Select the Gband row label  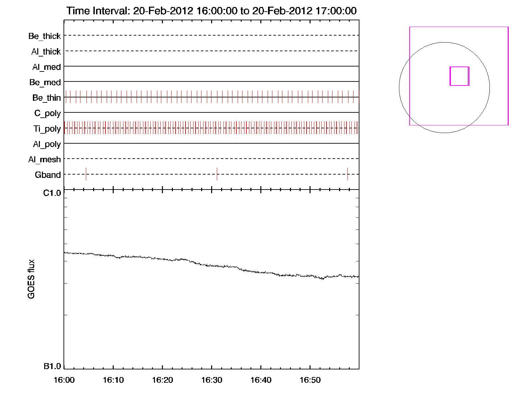tap(48, 175)
